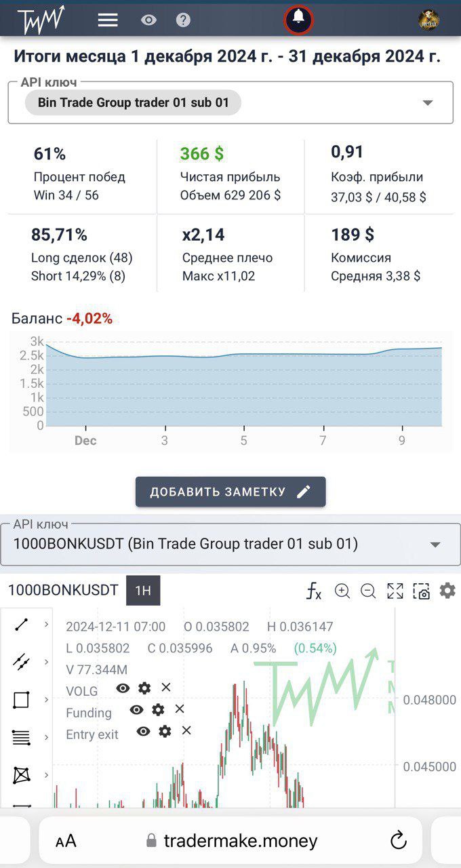Open user profile avatar

(429, 20)
